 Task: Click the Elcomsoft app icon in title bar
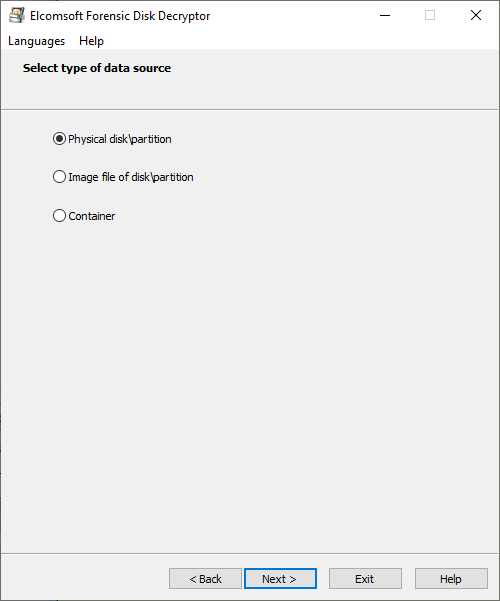click(x=16, y=15)
